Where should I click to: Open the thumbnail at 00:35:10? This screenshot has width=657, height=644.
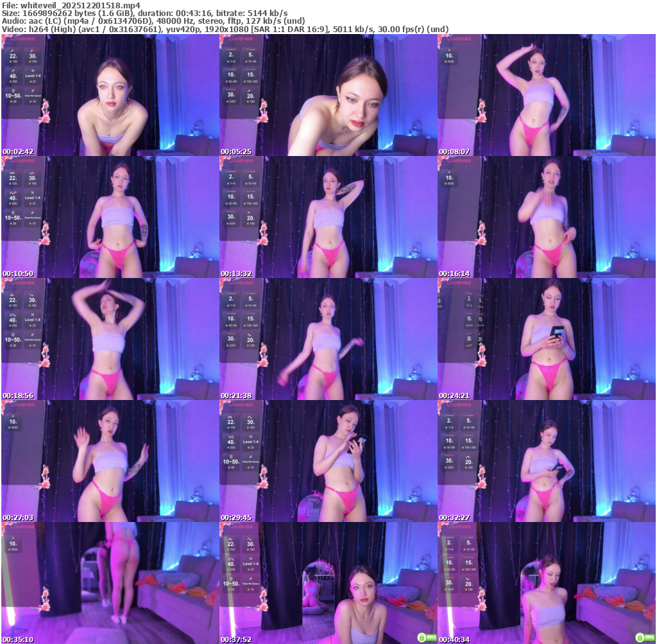click(110, 583)
